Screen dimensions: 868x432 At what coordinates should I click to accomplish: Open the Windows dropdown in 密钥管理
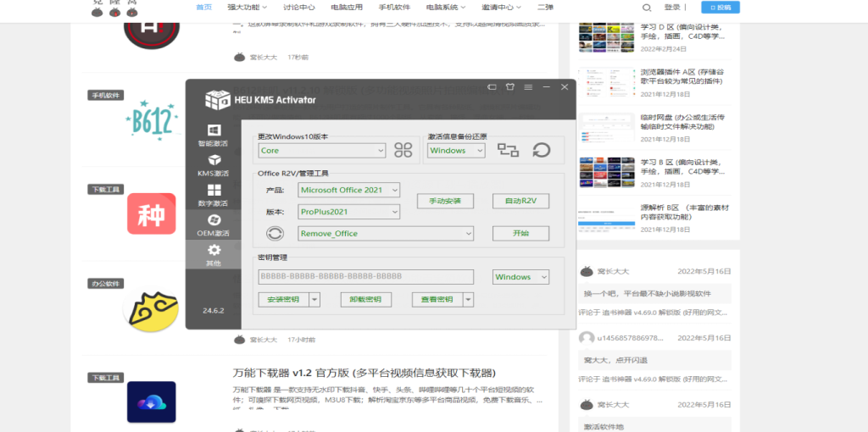pyautogui.click(x=521, y=277)
